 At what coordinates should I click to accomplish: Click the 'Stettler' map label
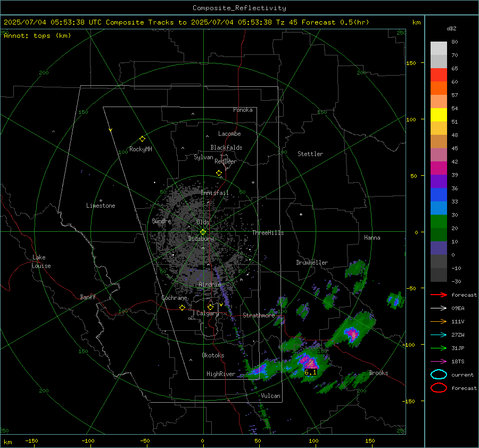[x=310, y=154]
